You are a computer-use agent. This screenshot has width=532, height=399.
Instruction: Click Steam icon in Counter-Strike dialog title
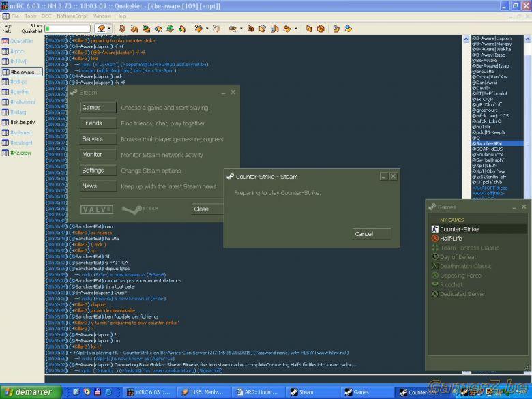pos(231,177)
